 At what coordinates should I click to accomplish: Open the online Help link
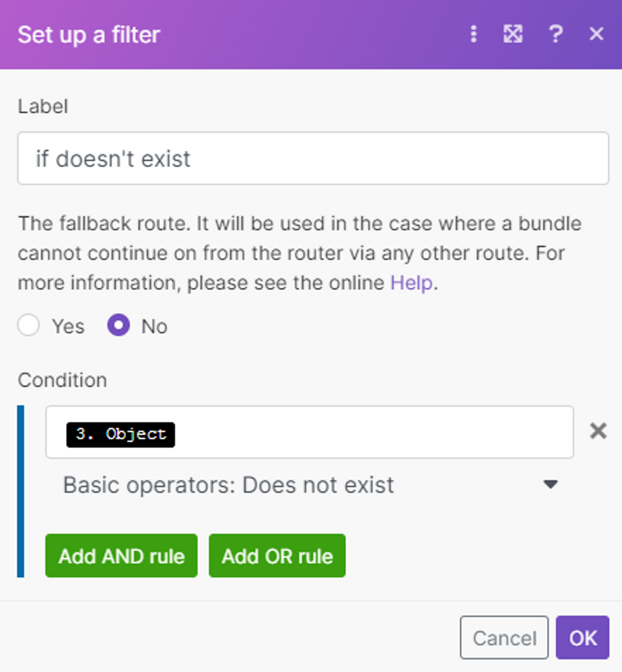(411, 283)
